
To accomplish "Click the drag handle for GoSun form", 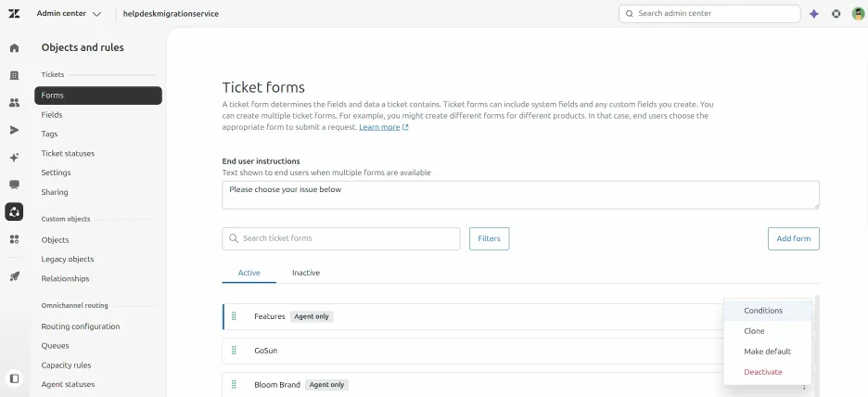I will click(x=235, y=351).
